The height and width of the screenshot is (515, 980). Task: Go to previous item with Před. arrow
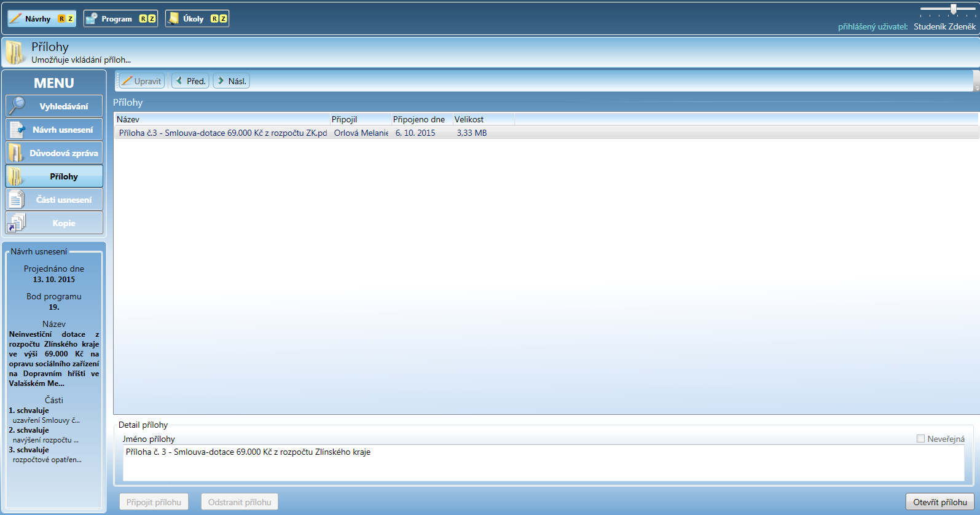[x=190, y=81]
